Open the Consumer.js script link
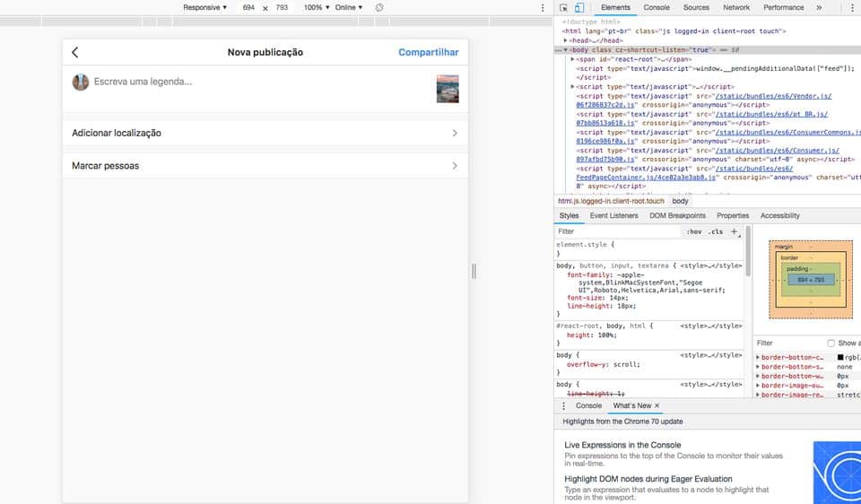The image size is (861, 504). tap(777, 151)
